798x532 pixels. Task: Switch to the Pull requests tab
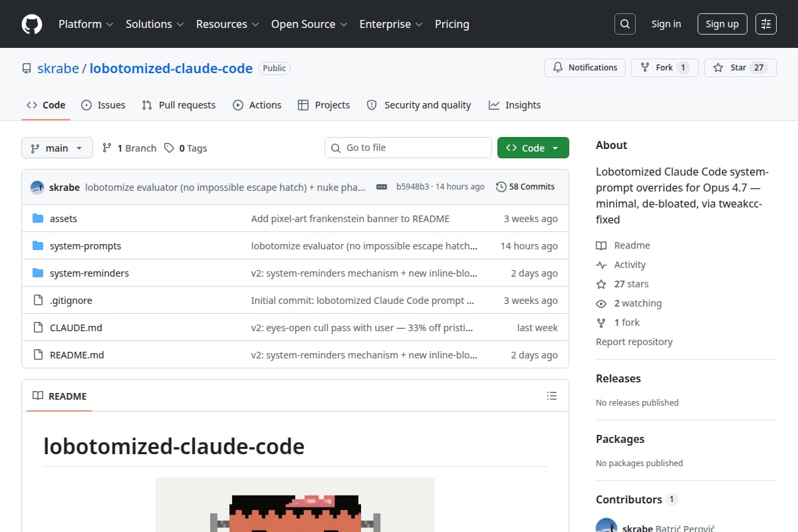pos(179,105)
